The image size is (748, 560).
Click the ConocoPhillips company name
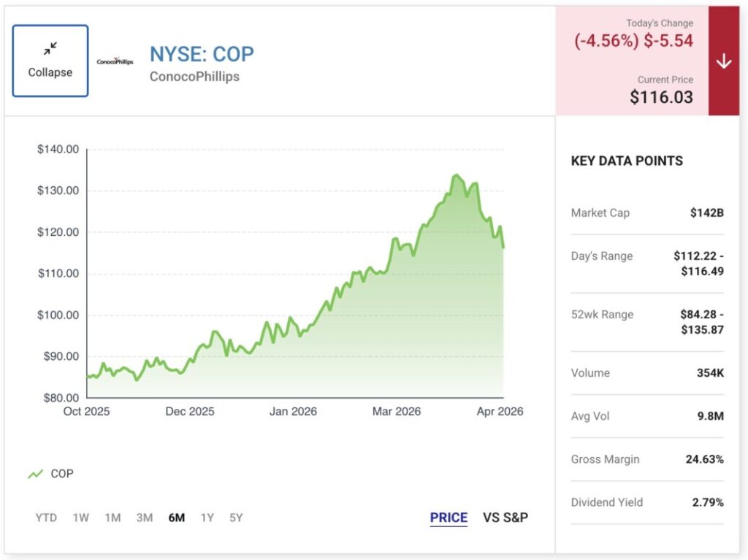tap(194, 77)
